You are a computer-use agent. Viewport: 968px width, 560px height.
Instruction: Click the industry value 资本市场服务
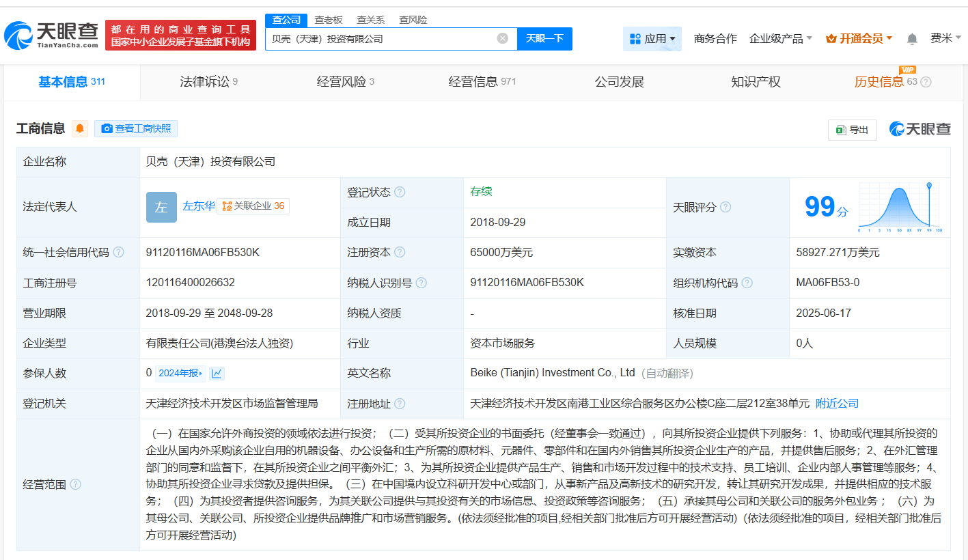coord(503,344)
